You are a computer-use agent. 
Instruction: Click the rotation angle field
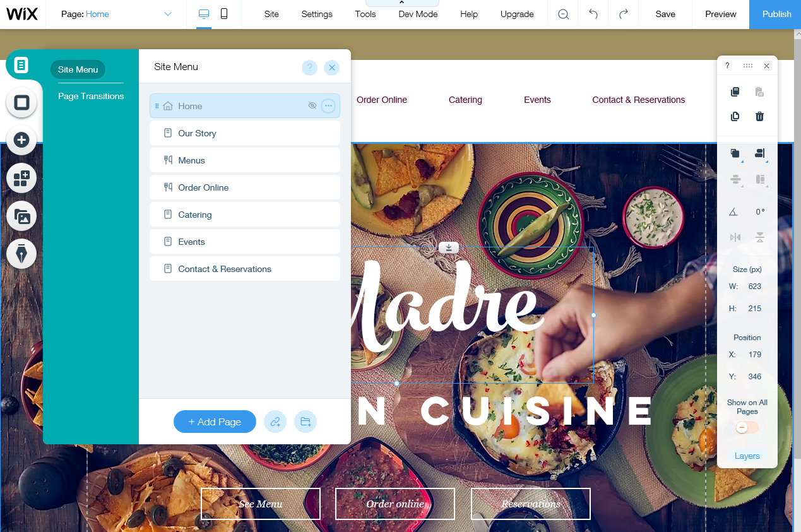coord(760,212)
